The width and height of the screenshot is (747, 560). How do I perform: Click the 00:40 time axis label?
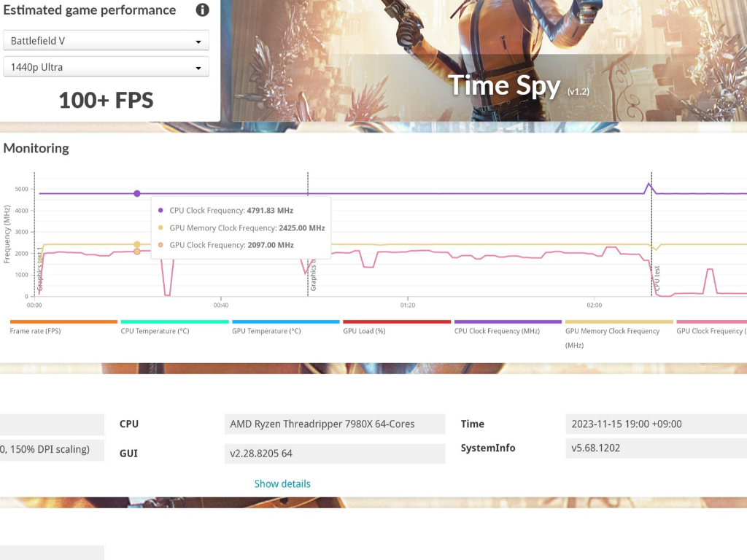[220, 306]
